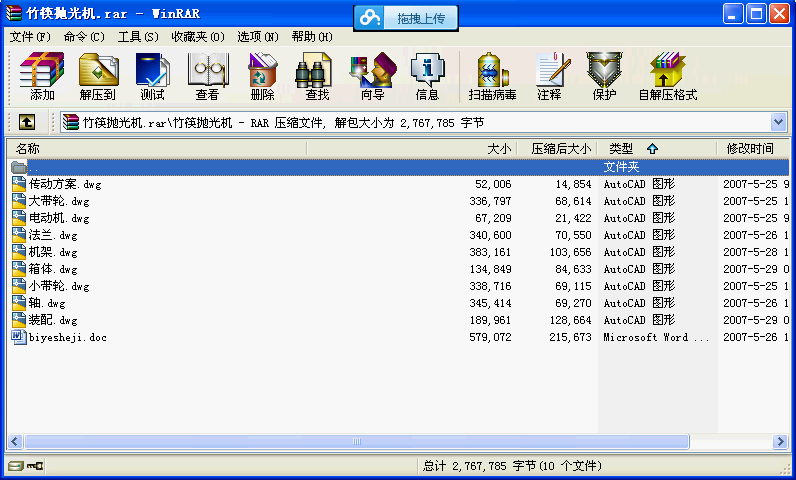Open the 帮助(H) menu
Viewport: 796px width, 480px height.
[312, 37]
